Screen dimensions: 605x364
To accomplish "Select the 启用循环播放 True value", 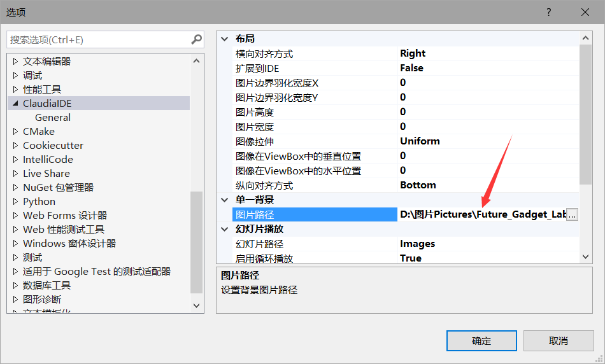I will pos(411,258).
